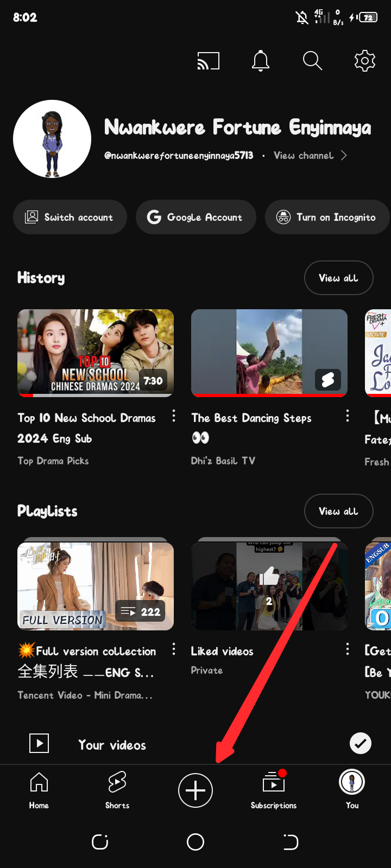Go to Home tab

point(39,790)
